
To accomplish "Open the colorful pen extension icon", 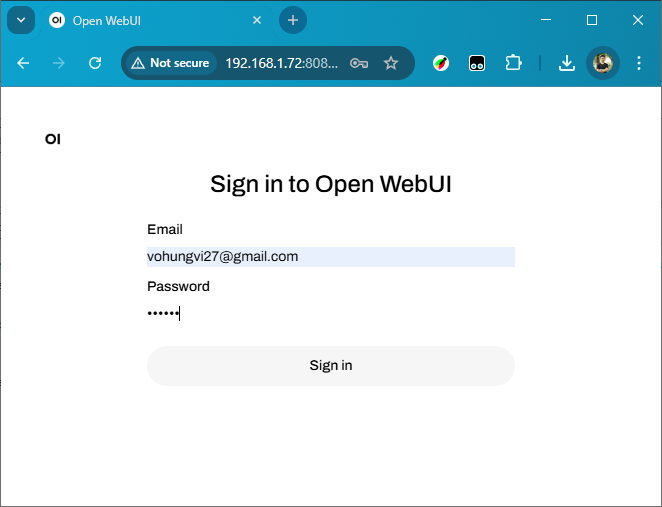I will [441, 63].
